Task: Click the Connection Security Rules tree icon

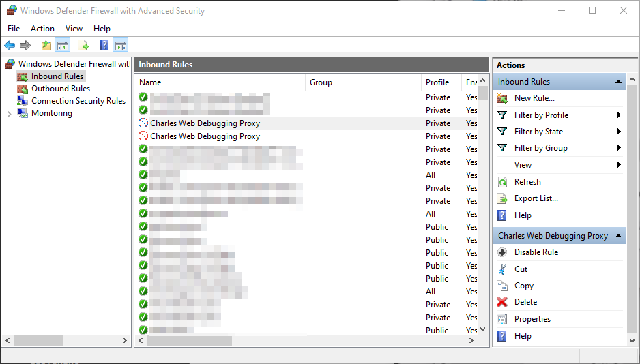Action: (x=23, y=101)
